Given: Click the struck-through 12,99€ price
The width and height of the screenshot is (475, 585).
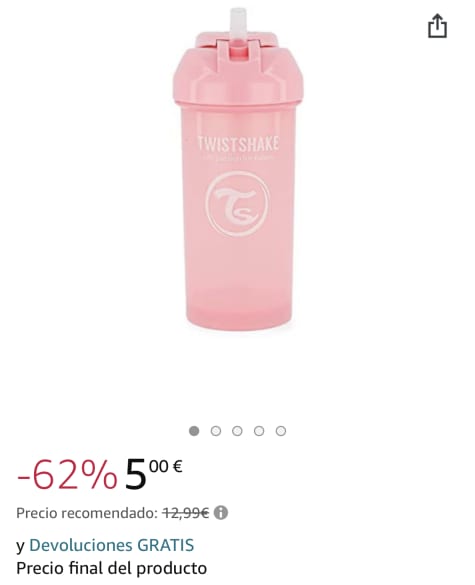Looking at the screenshot, I should tap(185, 513).
